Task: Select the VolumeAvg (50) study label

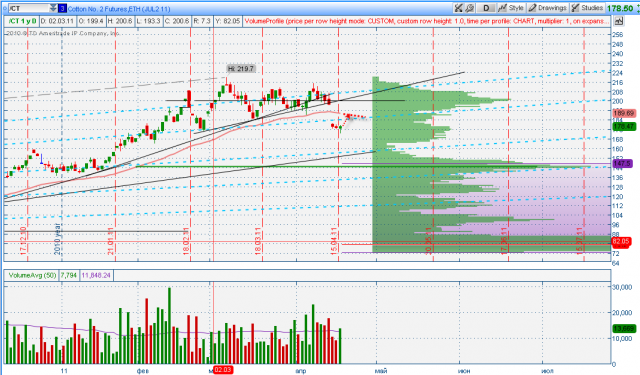Action: coord(32,275)
